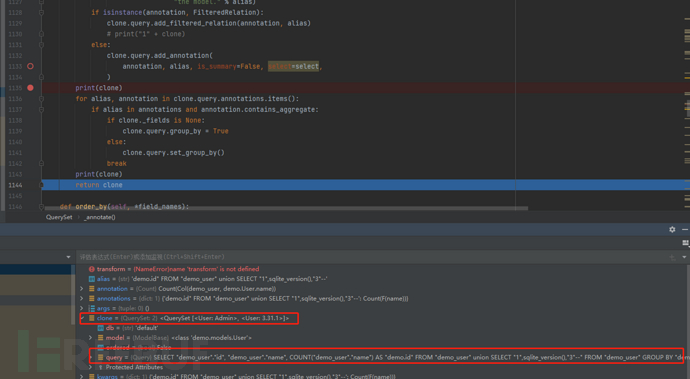Image resolution: width=690 pixels, height=379 pixels.
Task: Select the _annotate() breadcrumb
Action: point(99,217)
